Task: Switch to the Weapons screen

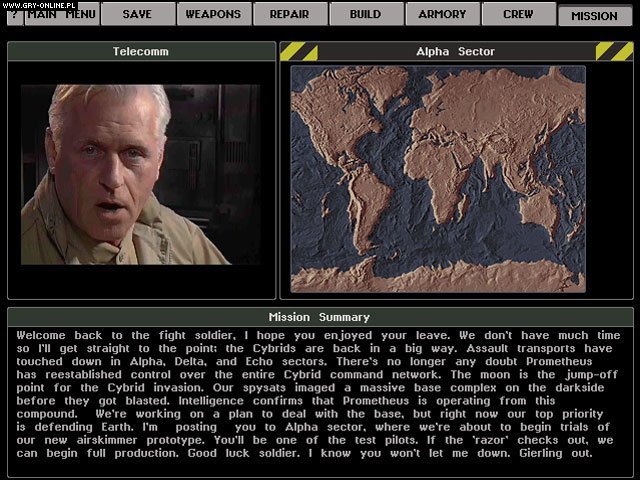Action: pyautogui.click(x=213, y=14)
